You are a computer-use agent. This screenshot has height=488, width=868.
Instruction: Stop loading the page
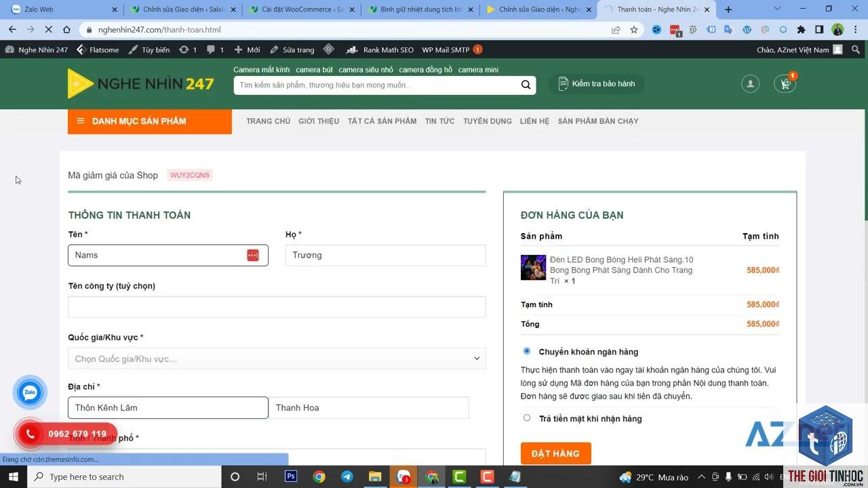(x=48, y=30)
